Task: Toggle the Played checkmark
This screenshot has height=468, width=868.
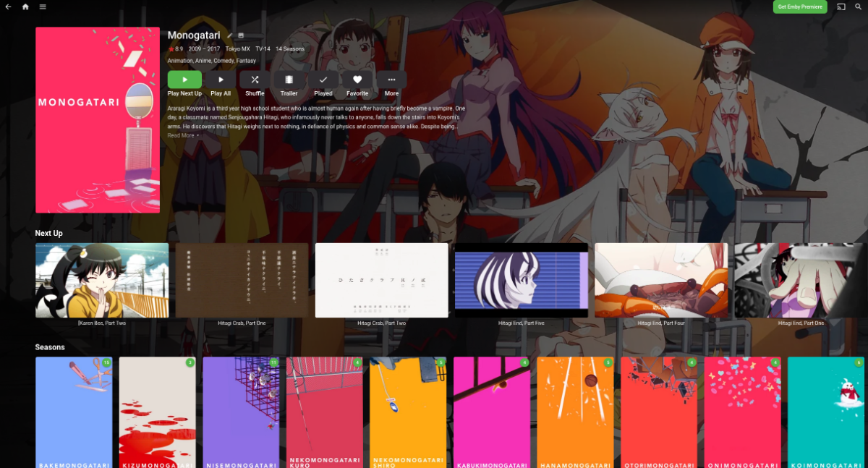Action: (x=323, y=80)
